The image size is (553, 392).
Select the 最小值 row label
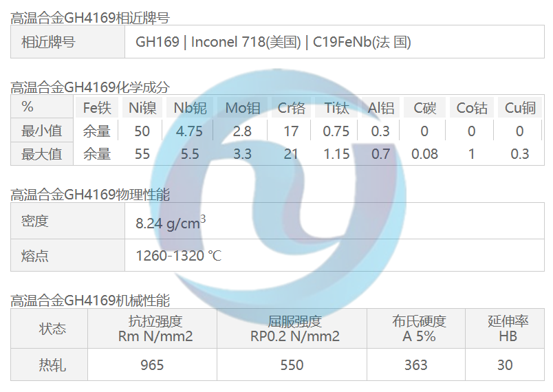42,131
